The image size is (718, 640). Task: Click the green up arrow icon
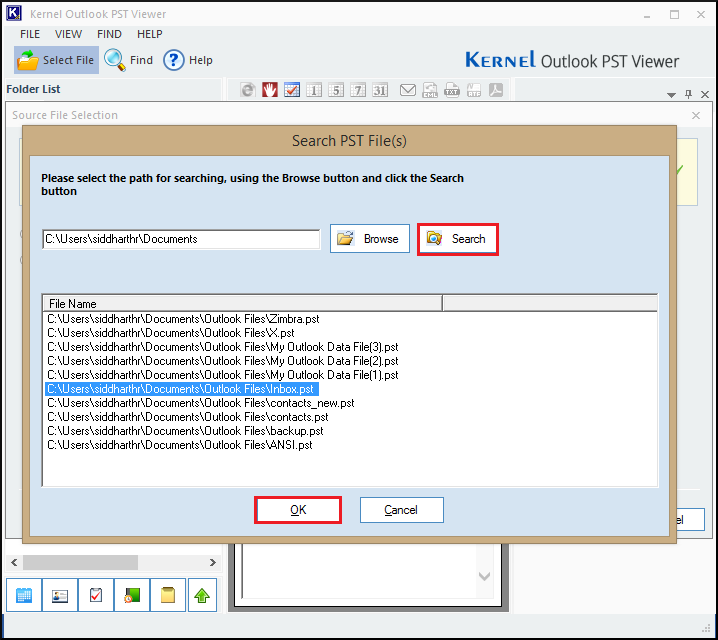[202, 595]
